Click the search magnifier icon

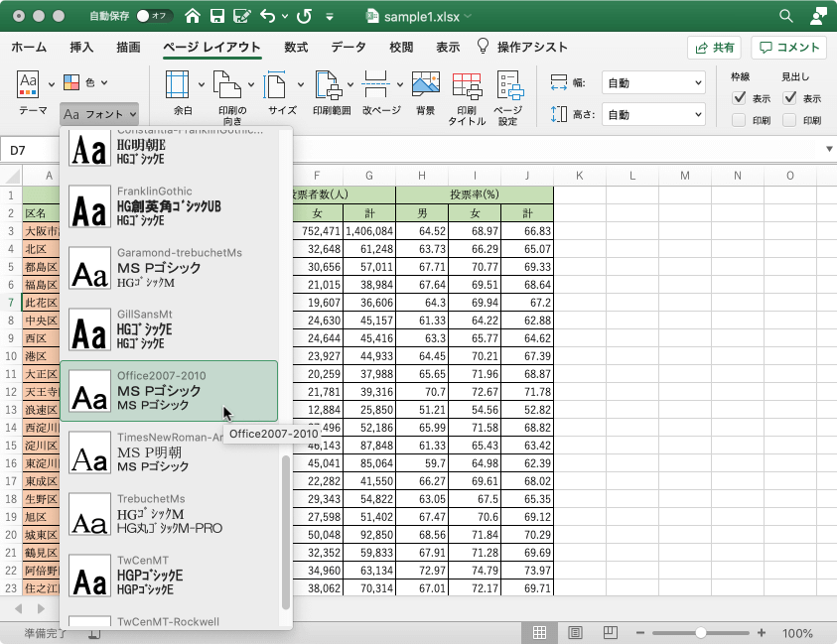pos(786,16)
